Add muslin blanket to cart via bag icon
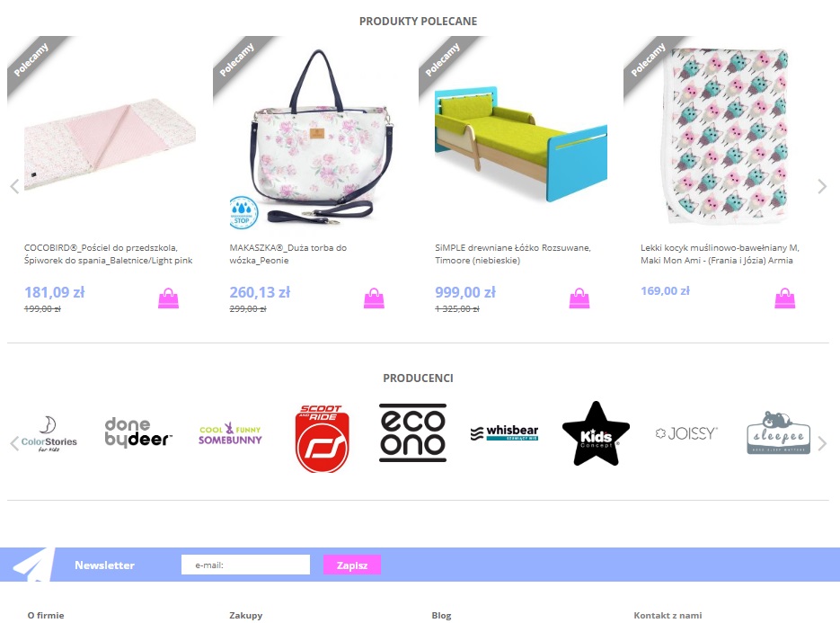Screen dimensions: 840x623 (785, 298)
